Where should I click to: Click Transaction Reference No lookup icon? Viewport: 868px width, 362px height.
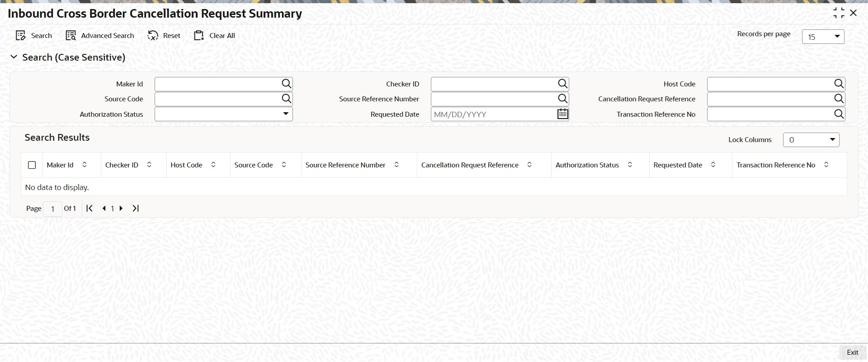[x=839, y=114]
